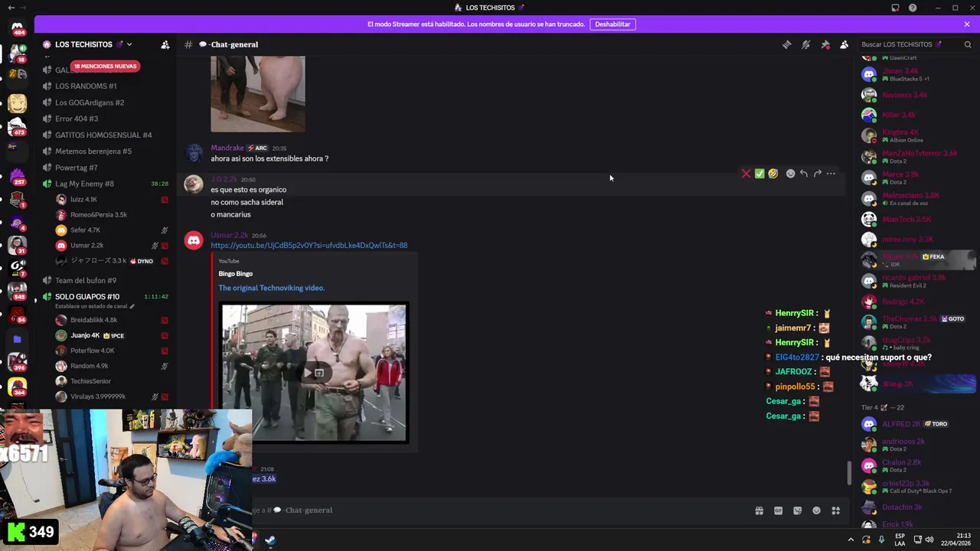Join voice channel Los GOGArdigans #2
This screenshot has width=980, height=551.
90,103
